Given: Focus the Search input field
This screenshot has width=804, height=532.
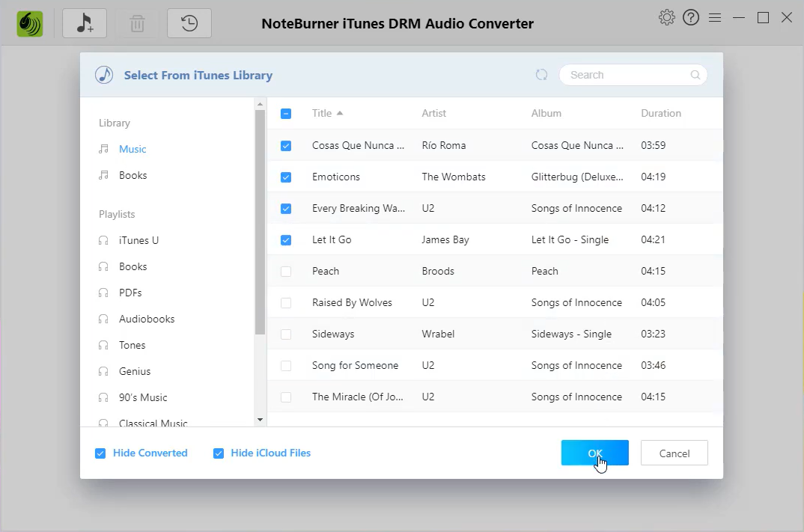Looking at the screenshot, I should [x=625, y=75].
